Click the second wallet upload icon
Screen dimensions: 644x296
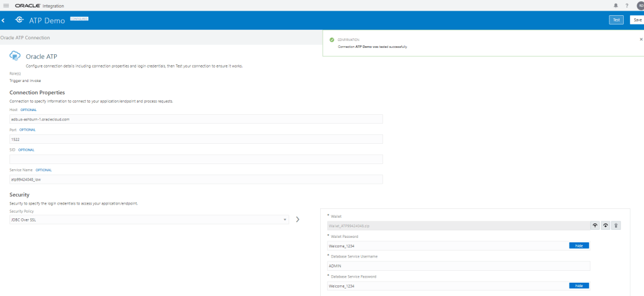pyautogui.click(x=606, y=225)
